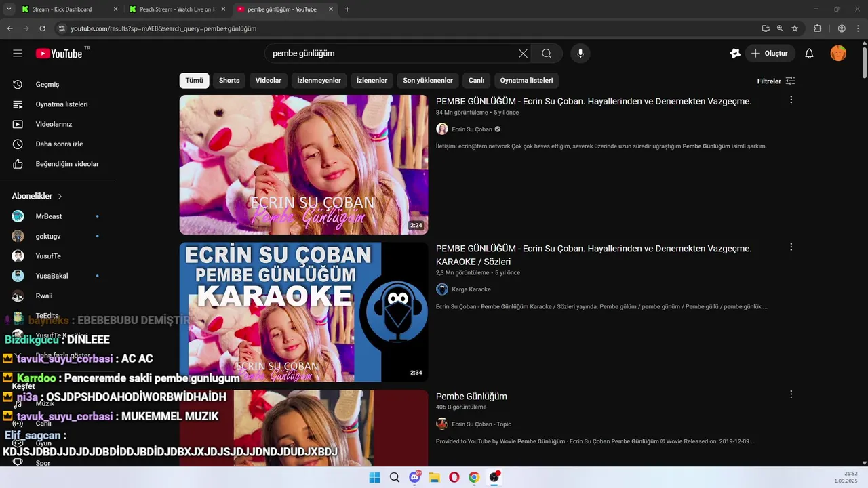
Task: Open a new browser tab
Action: pos(347,9)
